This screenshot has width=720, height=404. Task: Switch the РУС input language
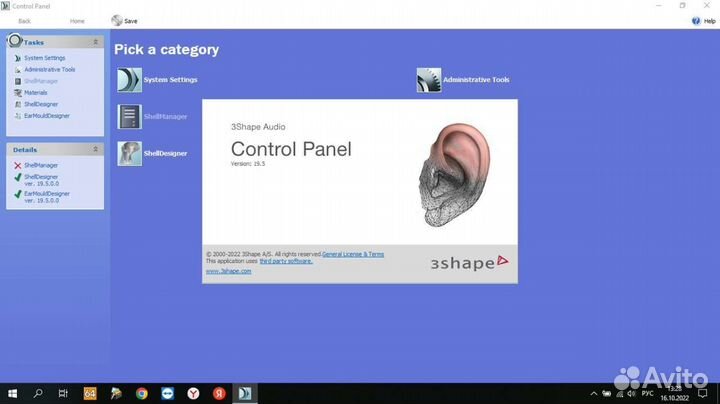tap(647, 393)
